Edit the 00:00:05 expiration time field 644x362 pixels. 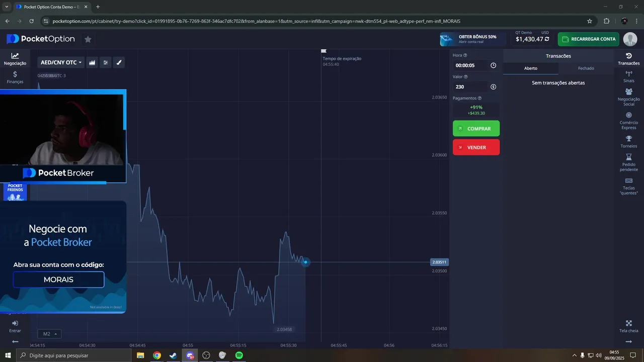pos(470,65)
